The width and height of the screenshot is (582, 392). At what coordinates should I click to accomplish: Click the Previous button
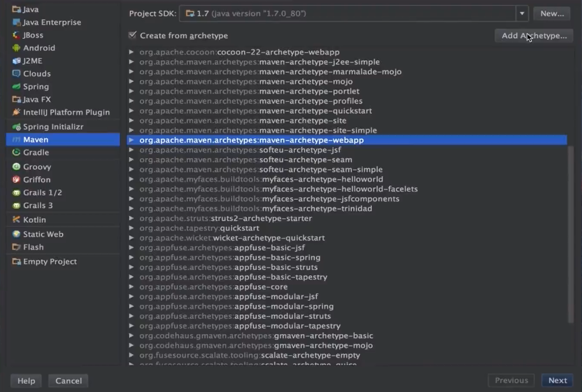tap(511, 381)
